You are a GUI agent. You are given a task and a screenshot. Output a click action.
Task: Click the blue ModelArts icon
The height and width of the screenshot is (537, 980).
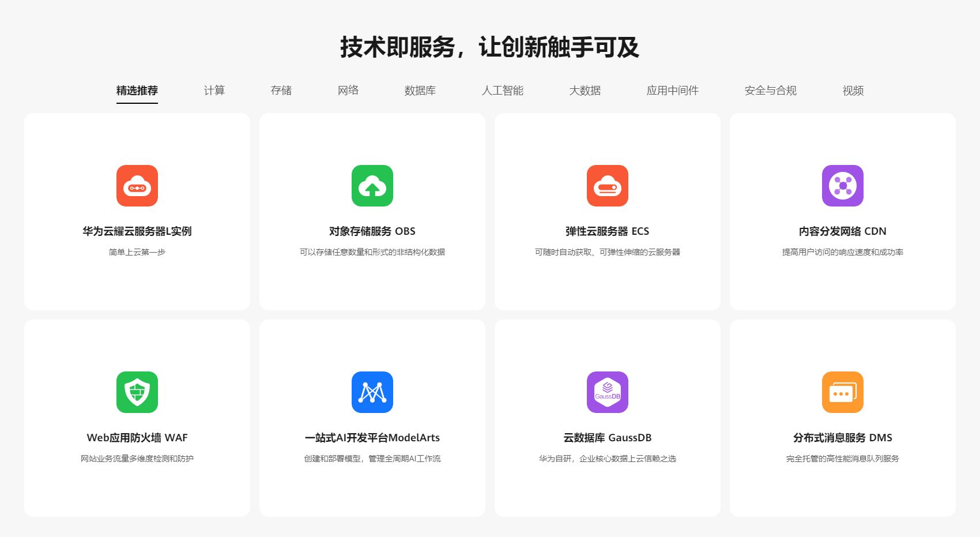[x=372, y=392]
